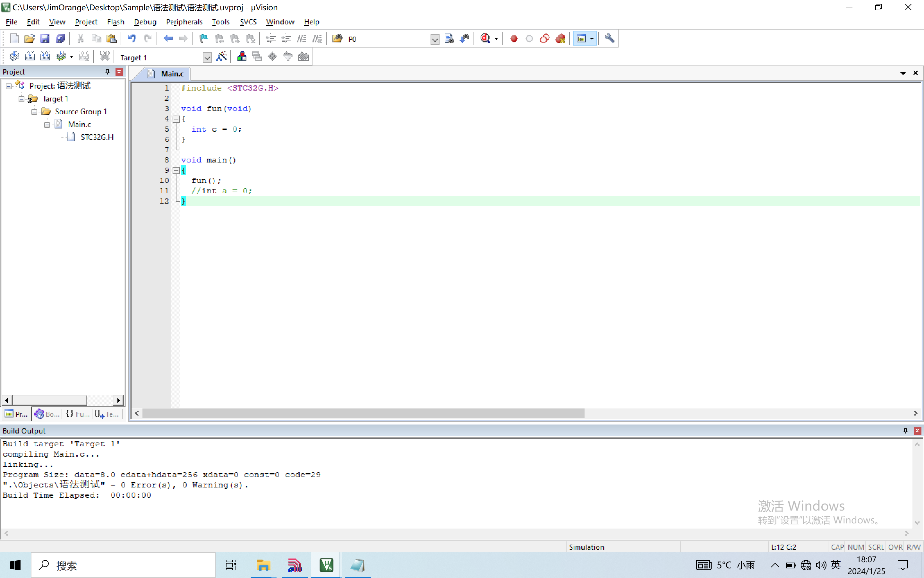Open Options for Target magic wand icon

221,57
